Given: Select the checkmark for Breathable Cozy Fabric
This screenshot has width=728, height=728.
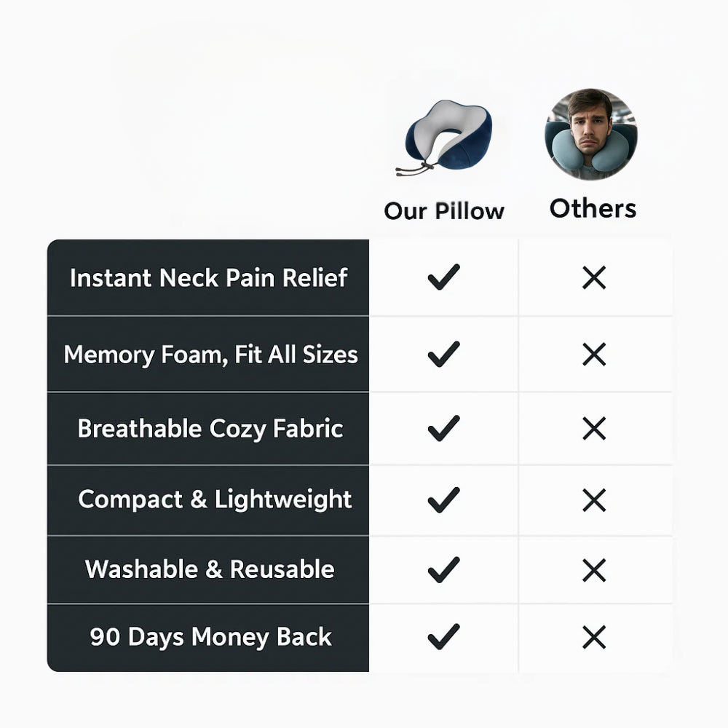Looking at the screenshot, I should pyautogui.click(x=443, y=428).
